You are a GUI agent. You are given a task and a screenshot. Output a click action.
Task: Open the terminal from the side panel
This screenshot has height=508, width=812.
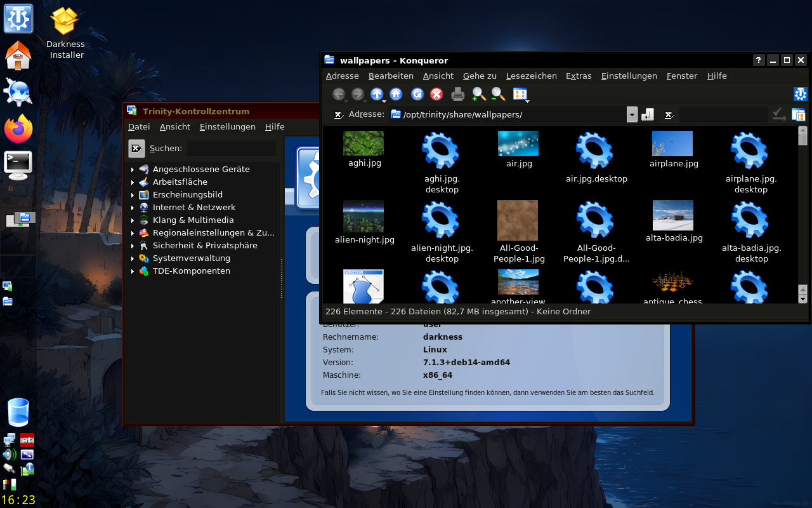[18, 165]
